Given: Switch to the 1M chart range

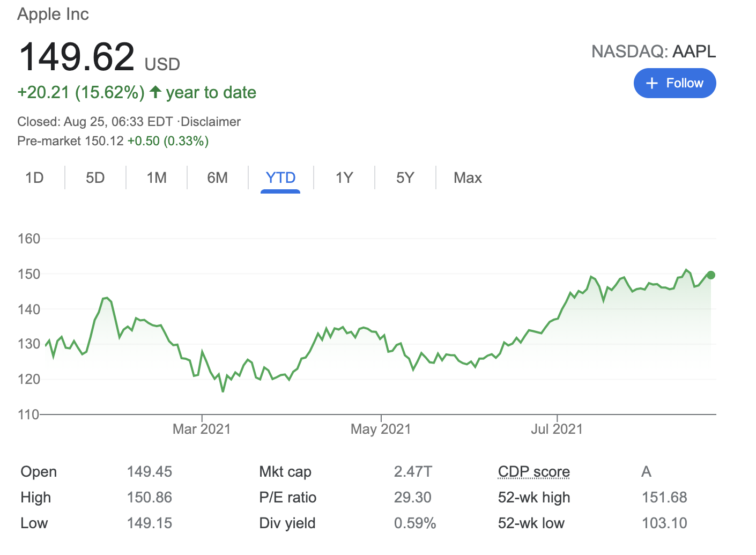Looking at the screenshot, I should tap(157, 177).
